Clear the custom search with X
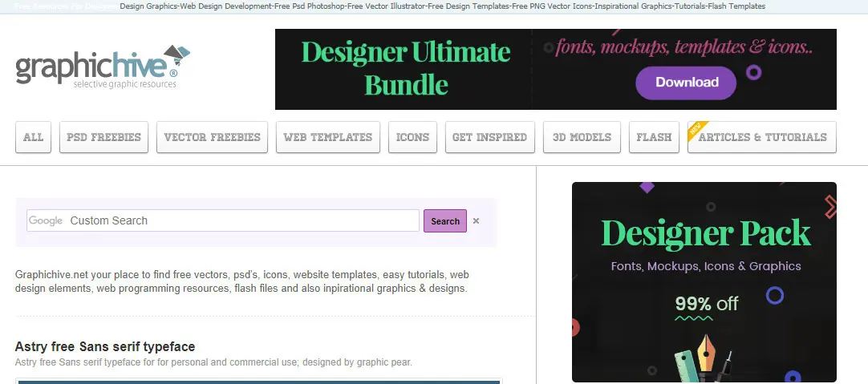 (476, 220)
